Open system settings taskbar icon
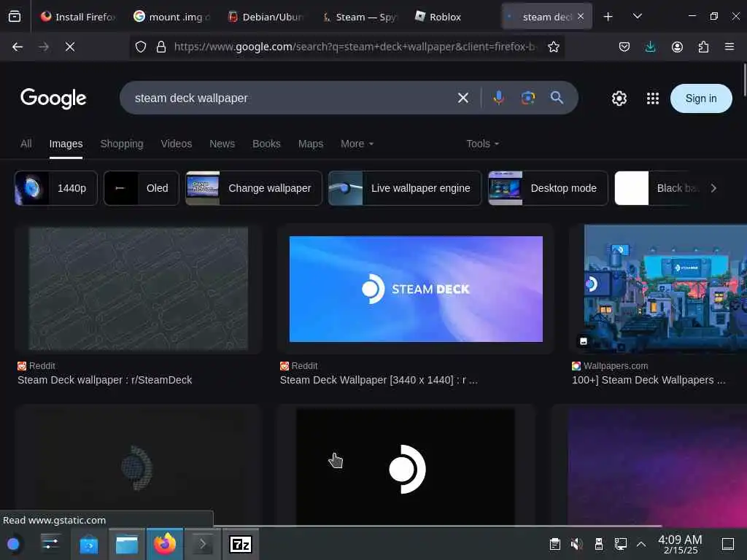Viewport: 747px width, 560px height. (x=50, y=542)
